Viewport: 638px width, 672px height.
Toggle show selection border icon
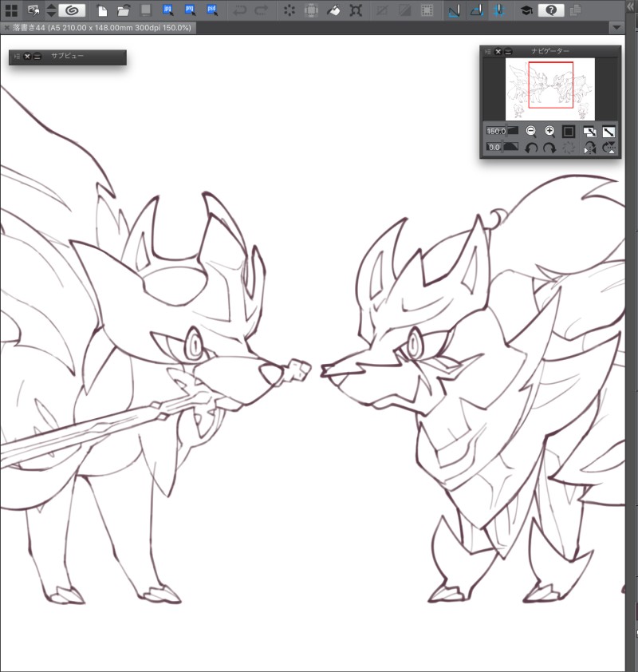(x=427, y=10)
